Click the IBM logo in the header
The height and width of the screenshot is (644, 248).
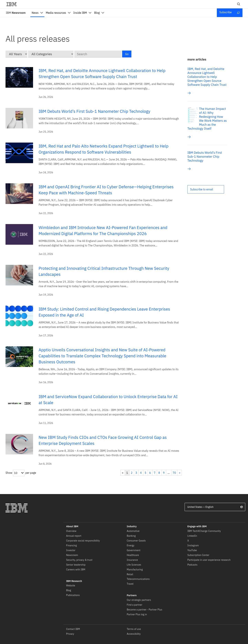coord(12,4)
